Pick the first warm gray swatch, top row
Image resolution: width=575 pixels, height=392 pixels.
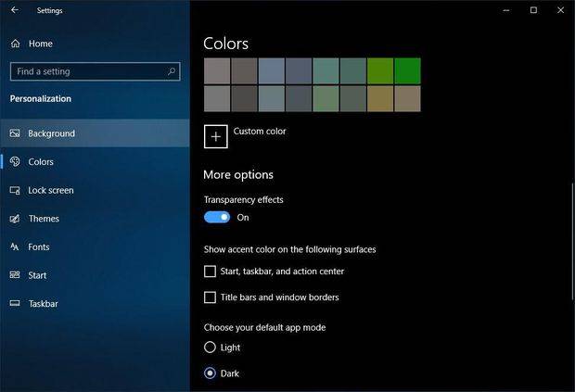[x=217, y=71]
